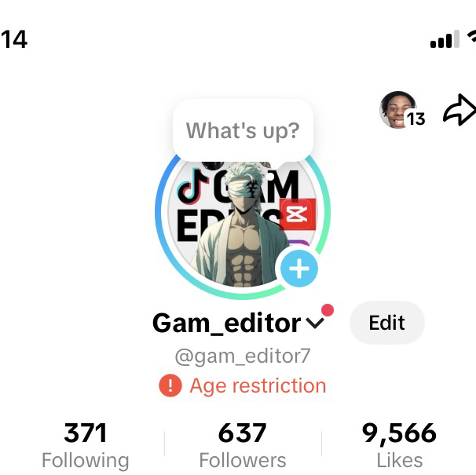Viewport: 476px width, 475px height.
Task: Tap the blue plus add-story icon
Action: coord(299,269)
